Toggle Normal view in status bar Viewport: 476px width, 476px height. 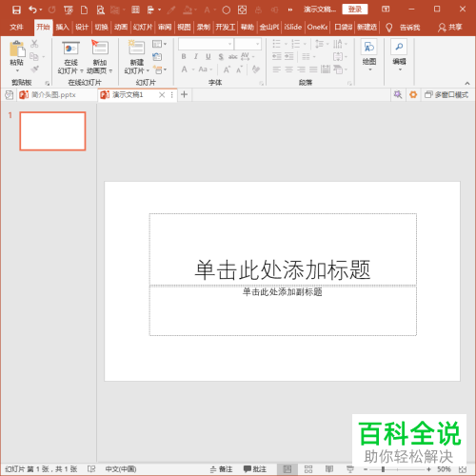(288, 469)
